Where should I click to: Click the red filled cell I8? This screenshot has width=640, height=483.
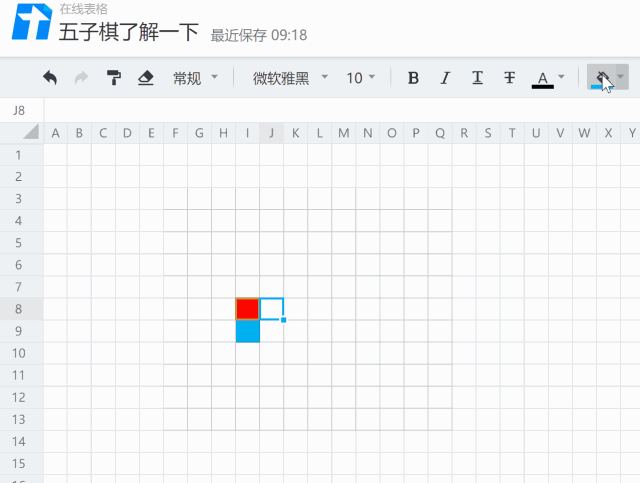[x=247, y=308]
